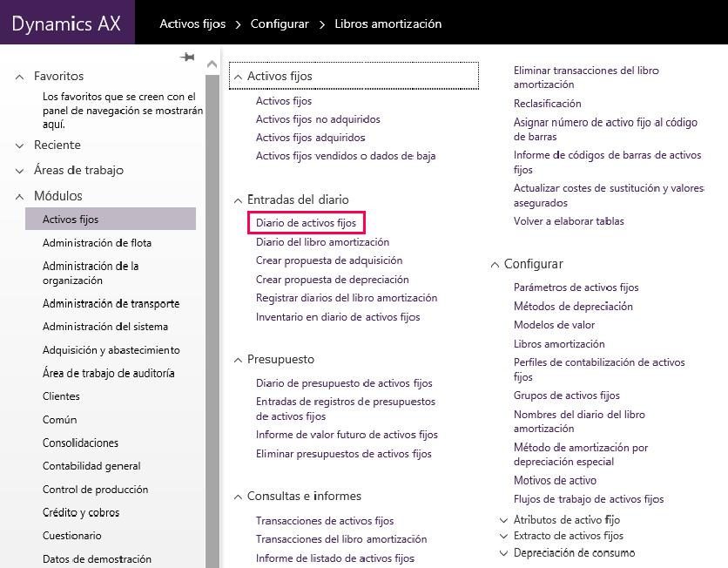Open Volver a elaborar tablas
Screen dimensions: 728x568
click(x=569, y=221)
